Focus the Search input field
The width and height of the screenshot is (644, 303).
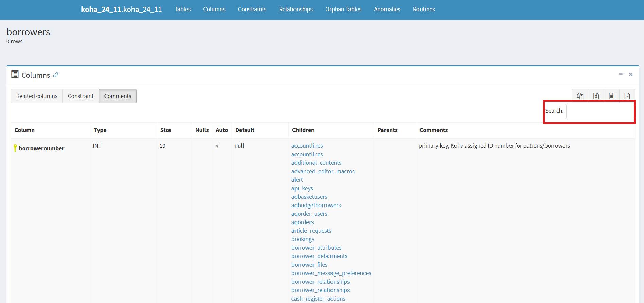(x=600, y=111)
